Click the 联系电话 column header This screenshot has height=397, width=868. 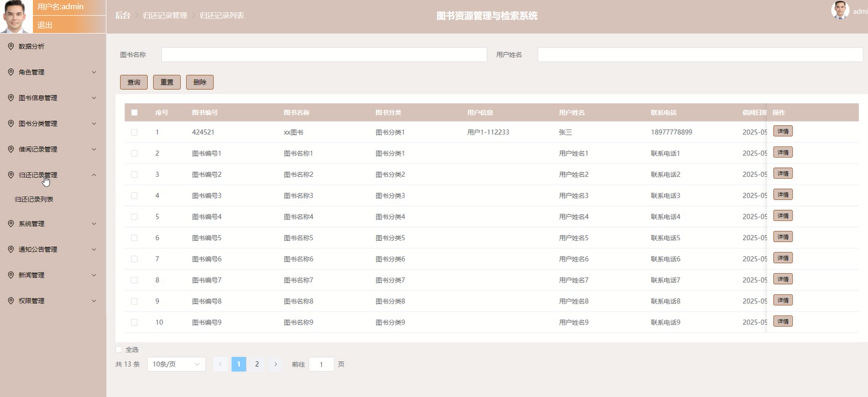[664, 112]
